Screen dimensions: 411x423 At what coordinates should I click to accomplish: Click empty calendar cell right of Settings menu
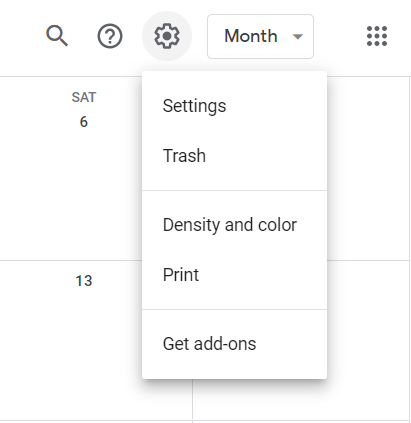[x=368, y=168]
